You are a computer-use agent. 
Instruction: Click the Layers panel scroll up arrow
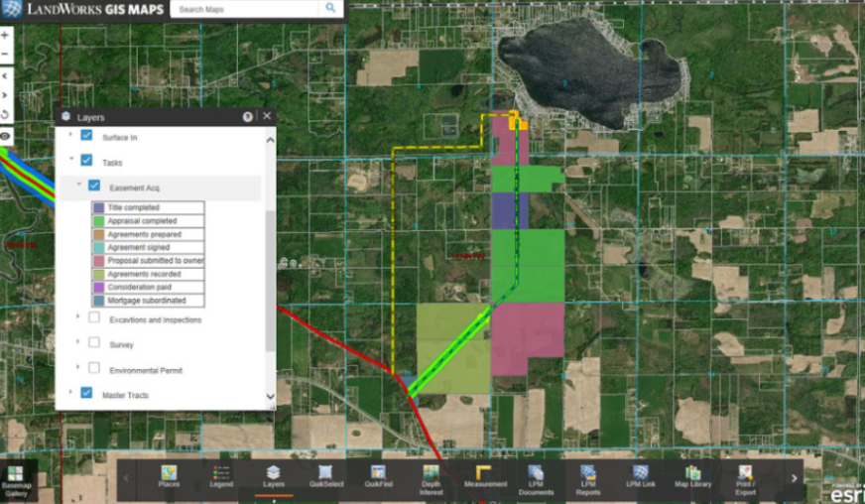(x=270, y=140)
